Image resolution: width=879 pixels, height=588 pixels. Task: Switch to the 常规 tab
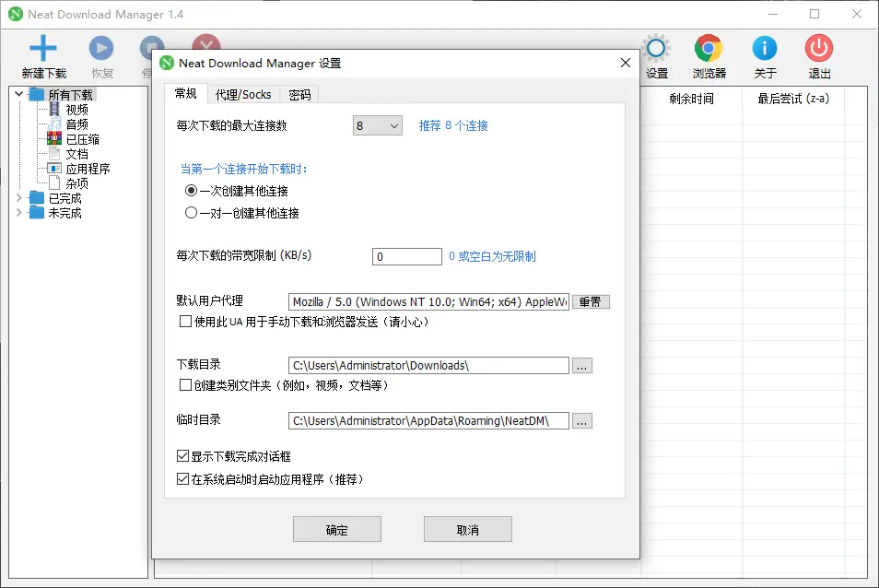click(x=185, y=94)
